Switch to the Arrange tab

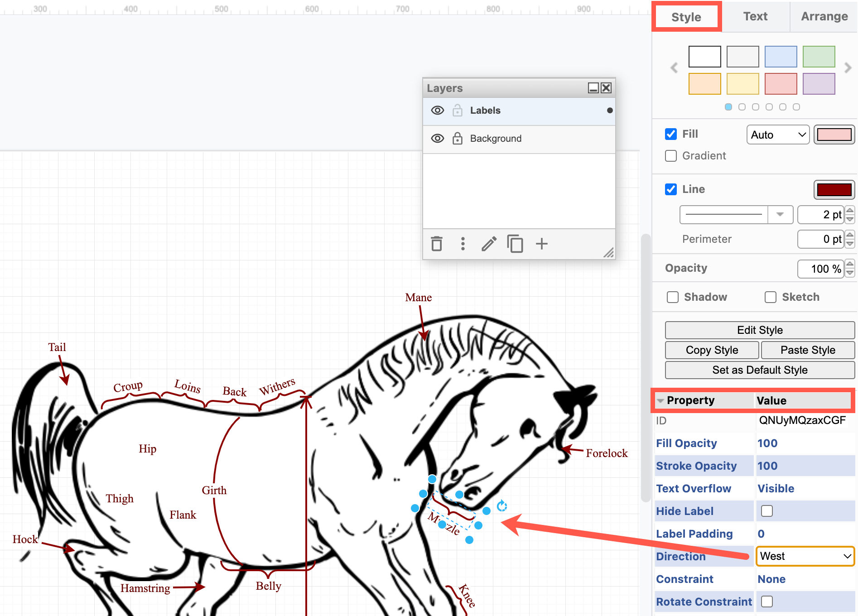coord(824,16)
